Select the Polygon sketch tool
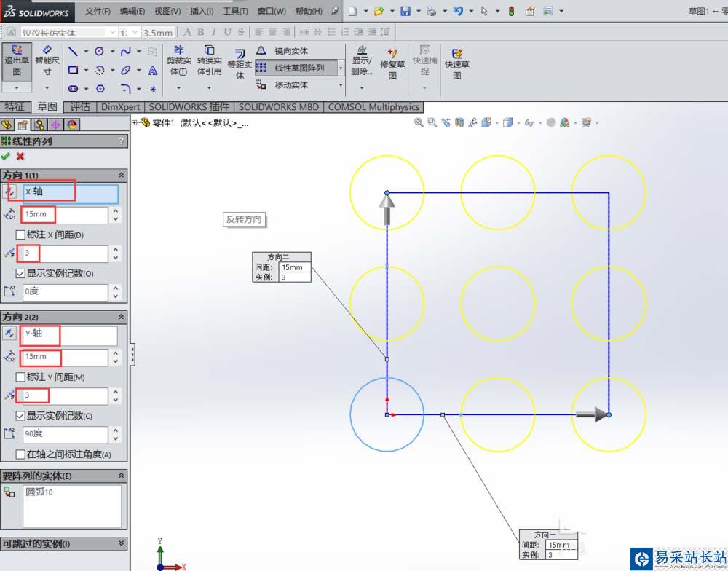728x571 pixels. pos(100,88)
